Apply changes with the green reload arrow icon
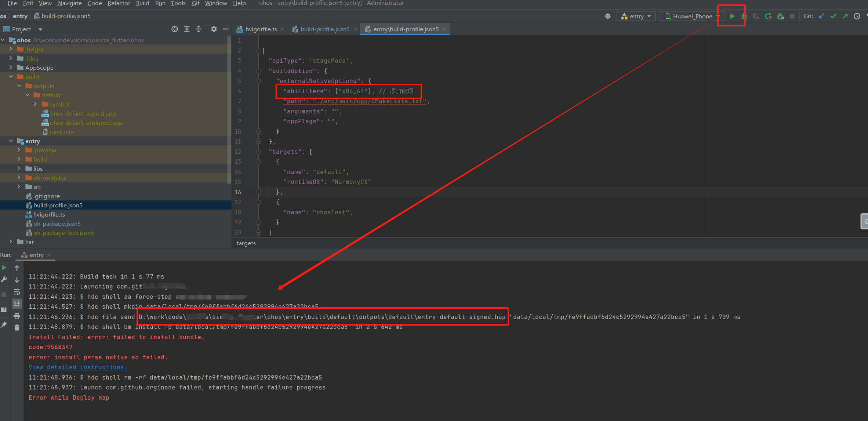 (x=768, y=16)
